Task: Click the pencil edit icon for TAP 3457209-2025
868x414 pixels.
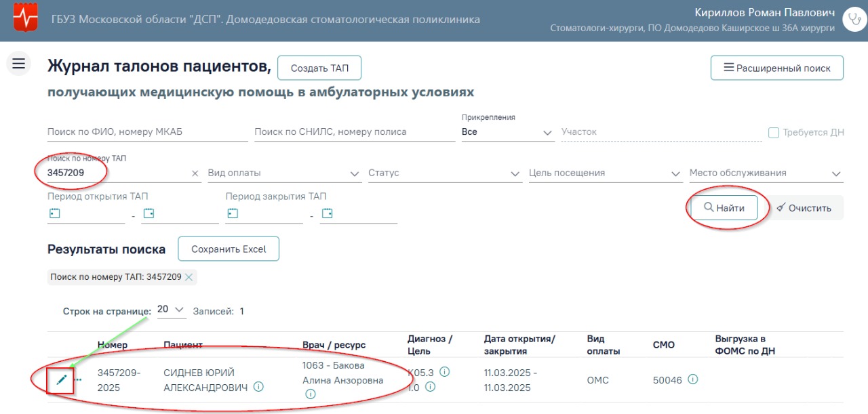Action: pyautogui.click(x=62, y=380)
